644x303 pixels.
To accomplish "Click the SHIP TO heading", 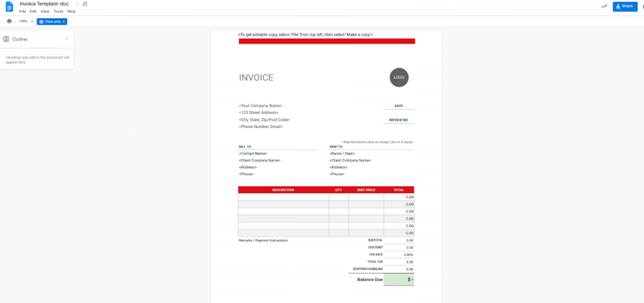I will pos(336,147).
